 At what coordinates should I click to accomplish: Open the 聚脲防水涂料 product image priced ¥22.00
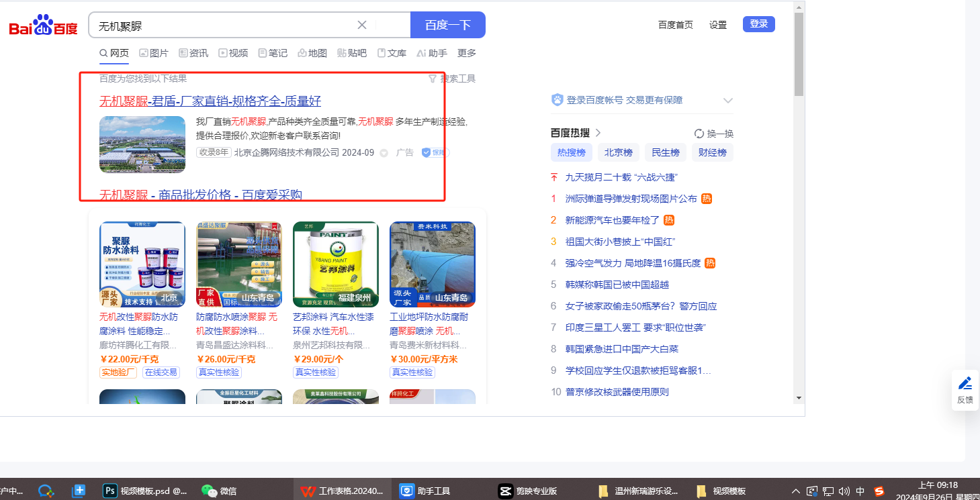[142, 264]
